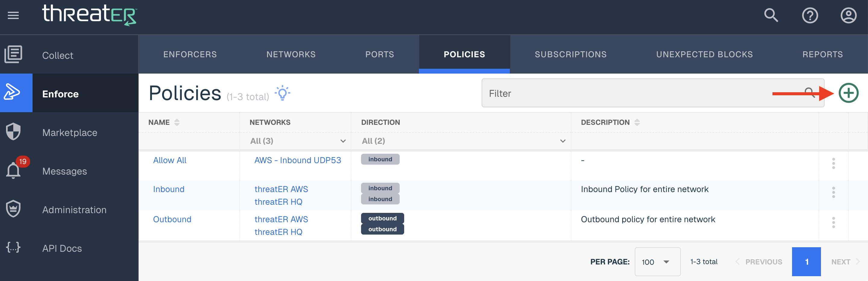Image resolution: width=868 pixels, height=281 pixels.
Task: Open actions menu for Inbound policy
Action: click(833, 192)
